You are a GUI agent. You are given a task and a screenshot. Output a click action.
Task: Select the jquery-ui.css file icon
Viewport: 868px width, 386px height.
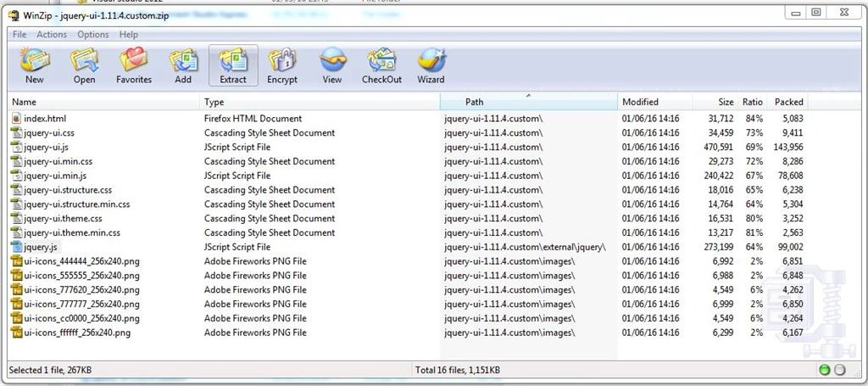click(16, 133)
